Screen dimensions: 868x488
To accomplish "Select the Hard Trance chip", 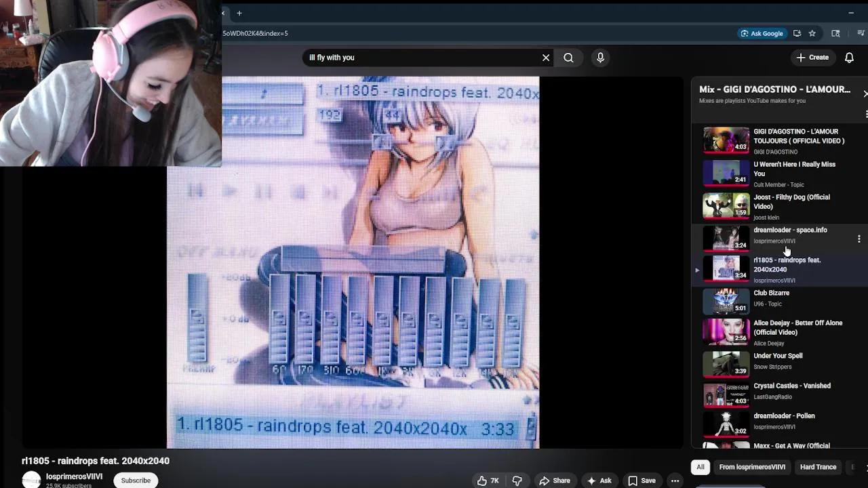I will coord(818,467).
